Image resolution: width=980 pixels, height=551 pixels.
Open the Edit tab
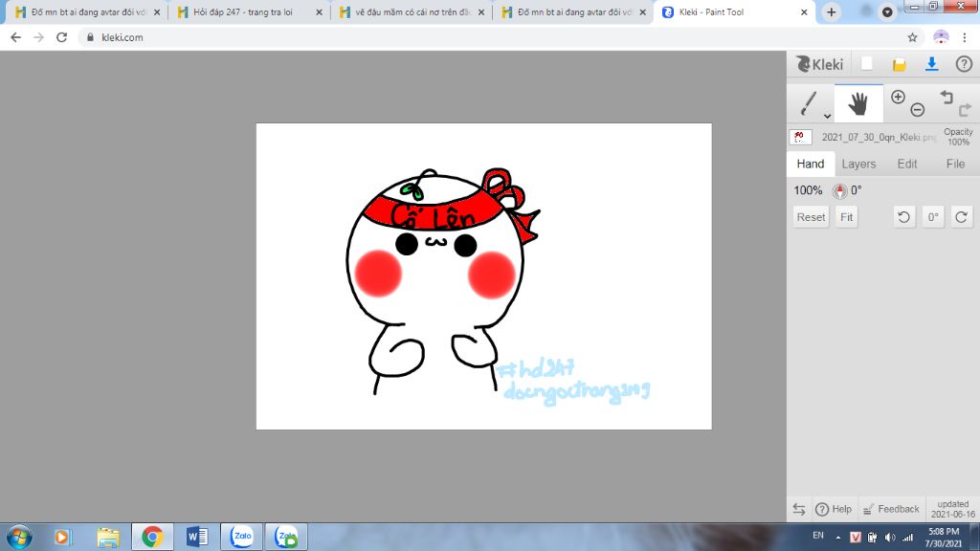(x=907, y=164)
